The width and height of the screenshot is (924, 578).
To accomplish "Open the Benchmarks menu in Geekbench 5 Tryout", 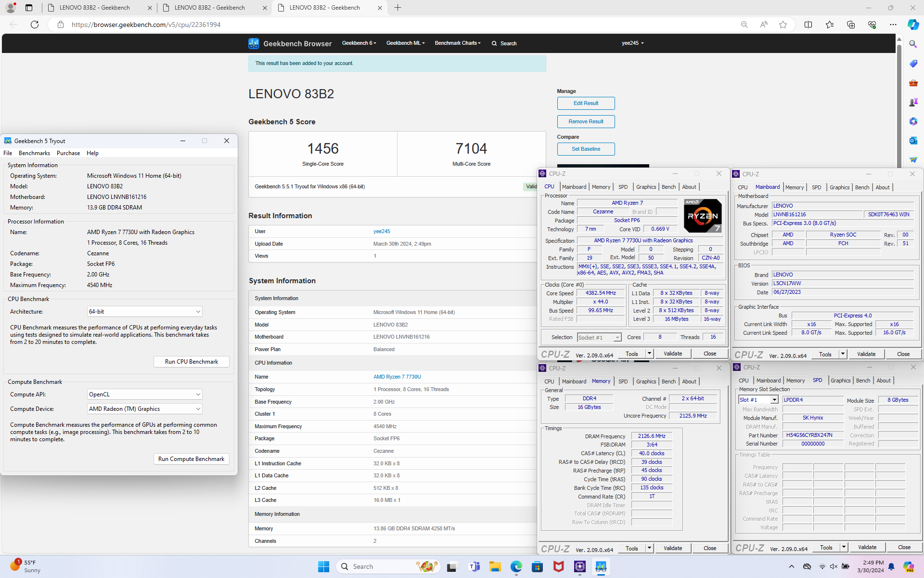I will point(34,153).
